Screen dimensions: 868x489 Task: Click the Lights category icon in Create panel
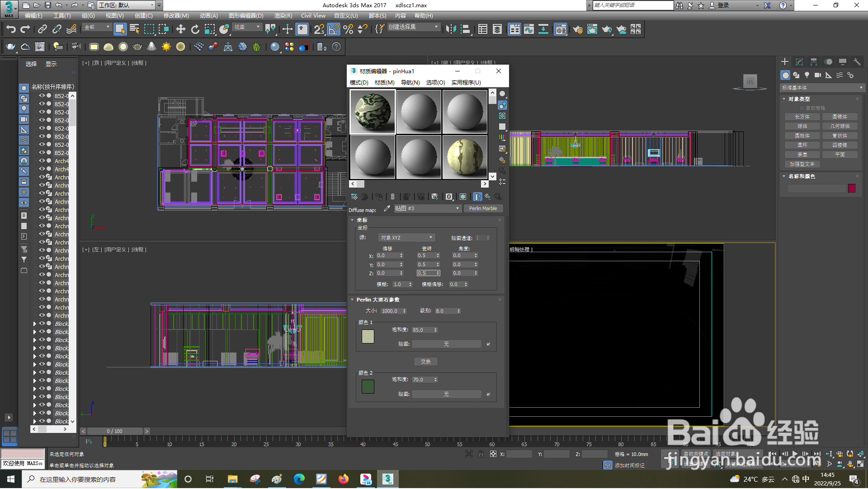pos(807,75)
